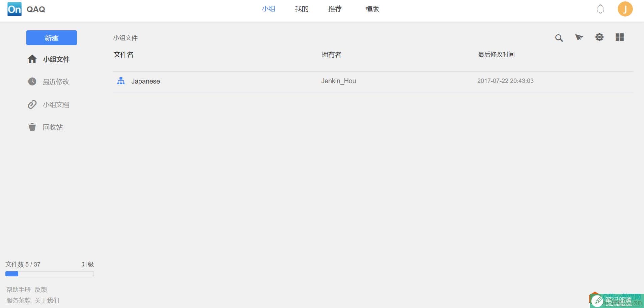This screenshot has height=308, width=644.
Task: Click the paperclip icon for 小组文档
Action: (x=32, y=104)
